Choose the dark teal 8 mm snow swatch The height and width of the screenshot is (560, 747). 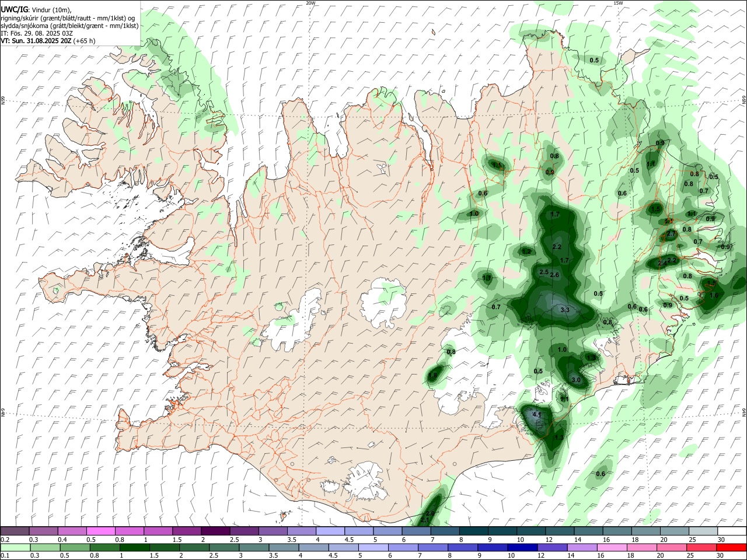[473, 531]
